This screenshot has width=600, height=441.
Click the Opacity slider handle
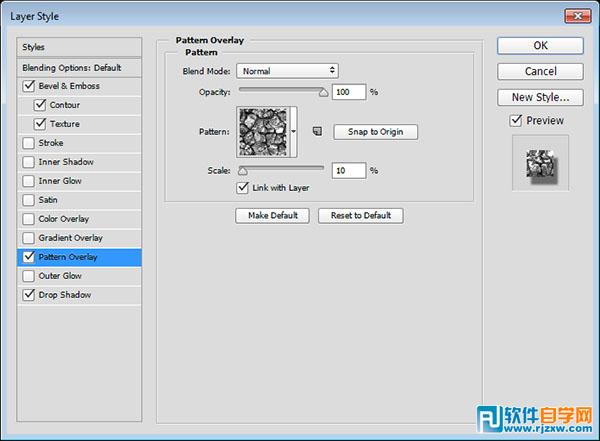click(324, 93)
